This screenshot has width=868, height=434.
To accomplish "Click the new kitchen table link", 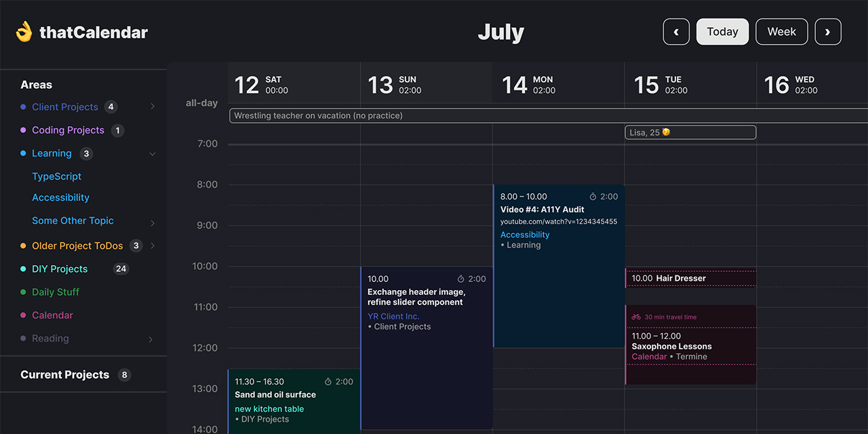I will click(269, 409).
